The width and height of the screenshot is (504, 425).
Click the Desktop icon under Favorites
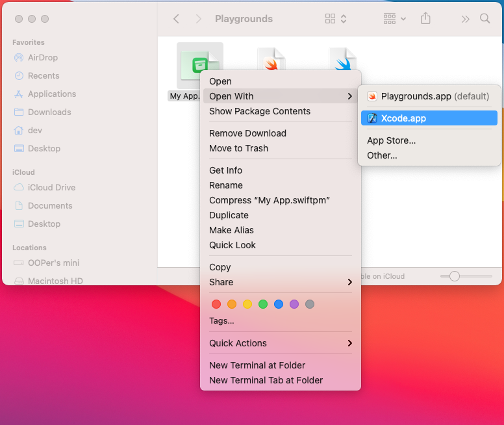(19, 148)
